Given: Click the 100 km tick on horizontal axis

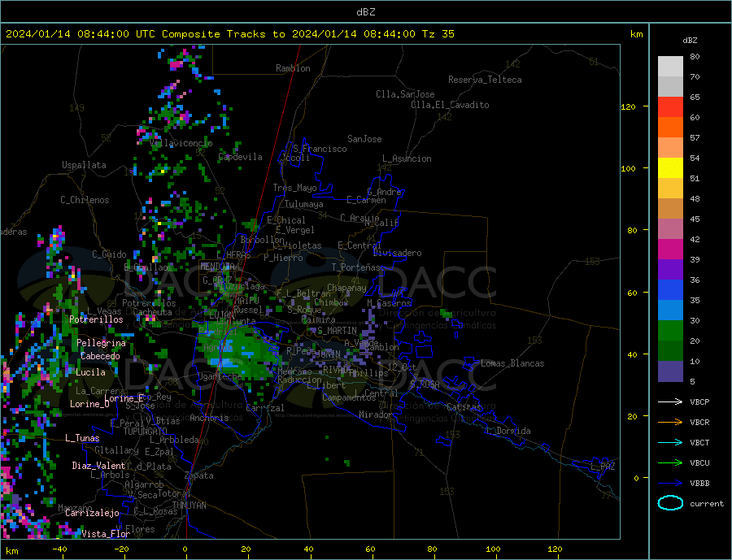Looking at the screenshot, I should tap(493, 549).
